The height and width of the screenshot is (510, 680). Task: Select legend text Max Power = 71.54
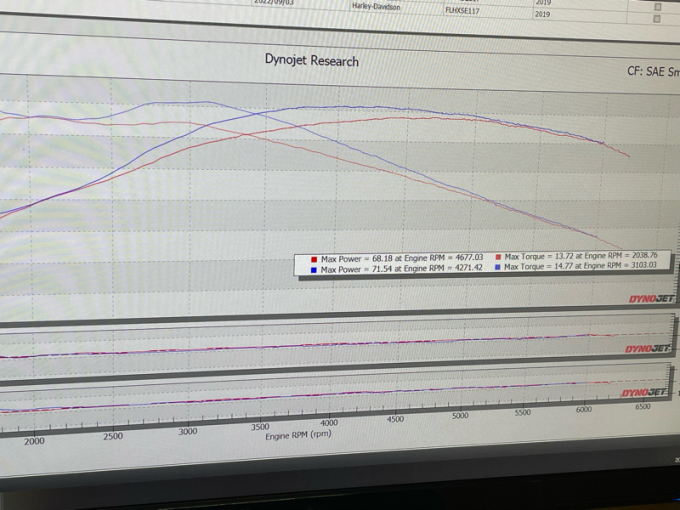point(355,269)
